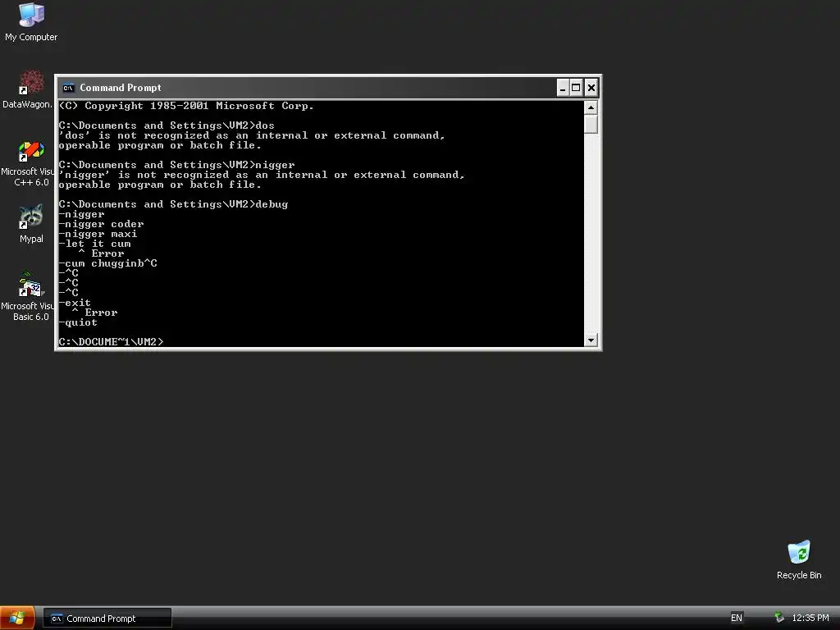Click the C:\DOCUME~1\VM2> prompt line

[x=111, y=342]
